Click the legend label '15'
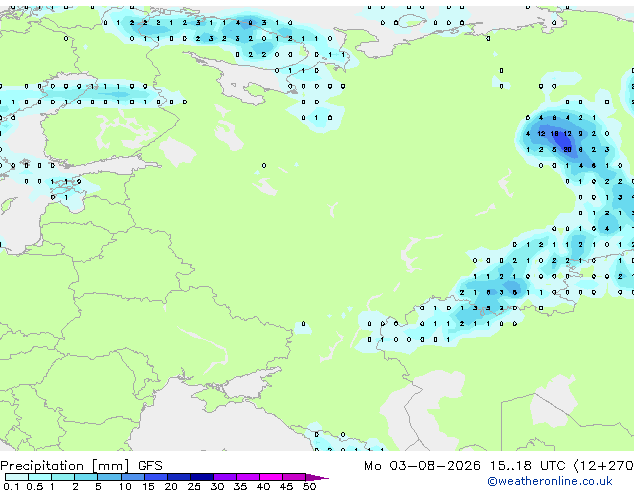 pyautogui.click(x=148, y=486)
